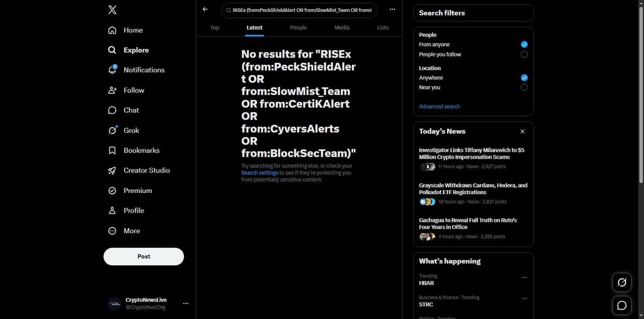Click the Premium label in sidebar
The height and width of the screenshot is (319, 644).
tap(138, 190)
